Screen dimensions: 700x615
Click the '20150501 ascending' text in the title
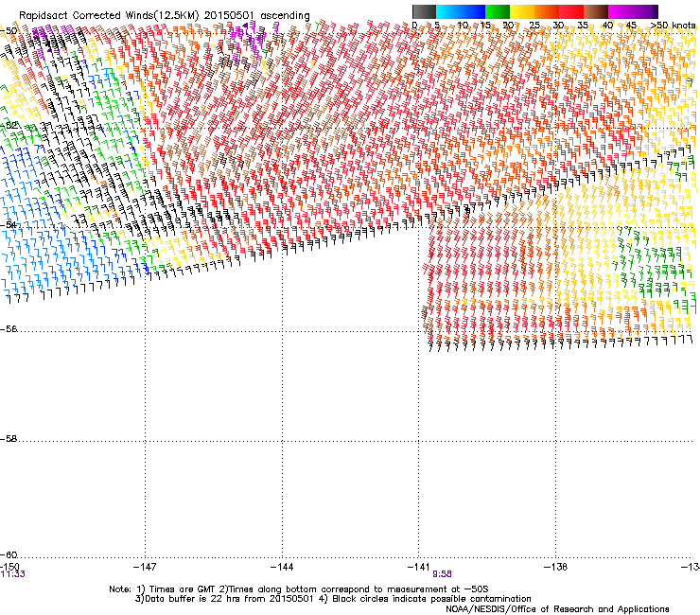point(257,15)
